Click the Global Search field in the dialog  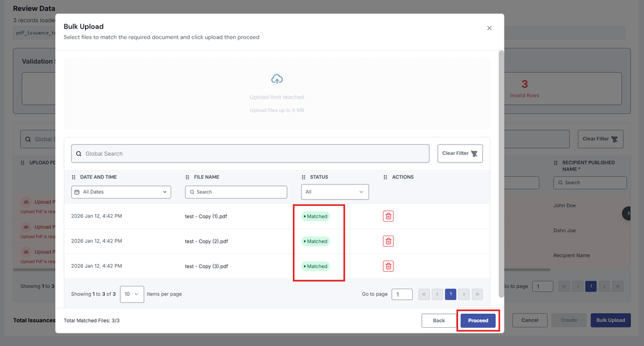(250, 153)
